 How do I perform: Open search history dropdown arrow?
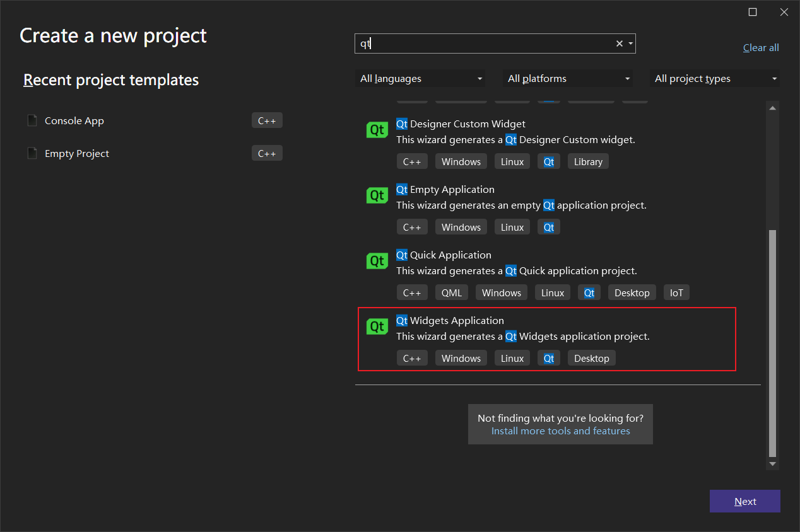click(x=631, y=43)
